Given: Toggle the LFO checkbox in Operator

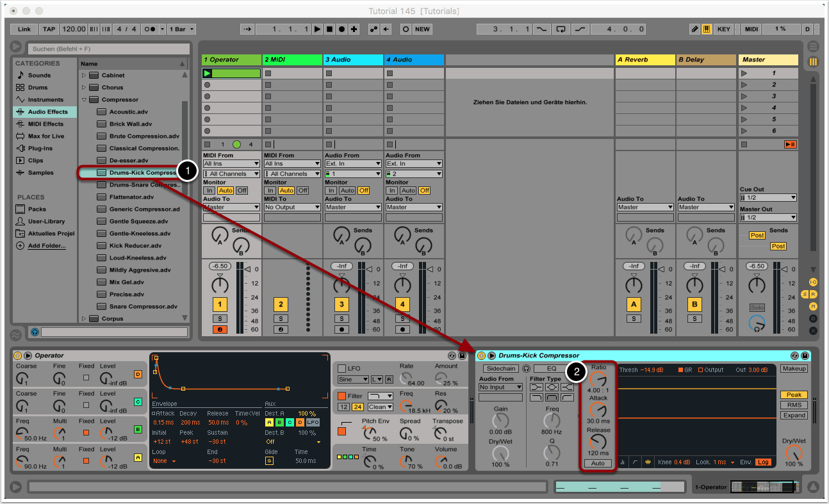Looking at the screenshot, I should point(341,368).
